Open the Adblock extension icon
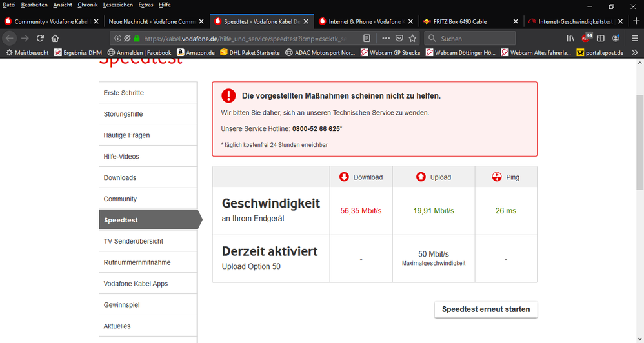 (586, 38)
